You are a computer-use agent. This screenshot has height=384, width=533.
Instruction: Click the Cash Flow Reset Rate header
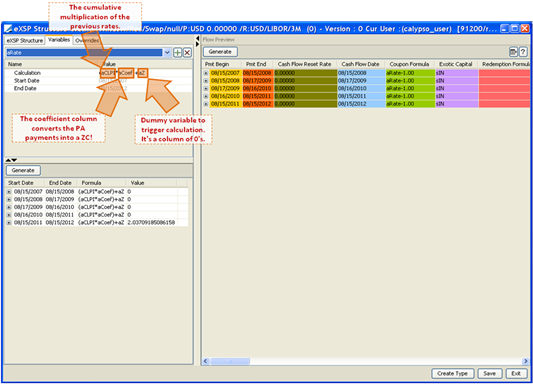[x=304, y=64]
